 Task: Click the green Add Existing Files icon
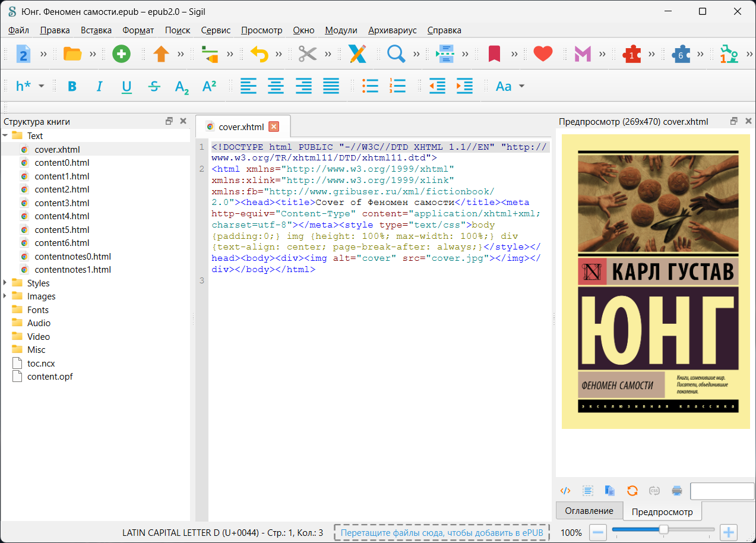click(x=121, y=54)
